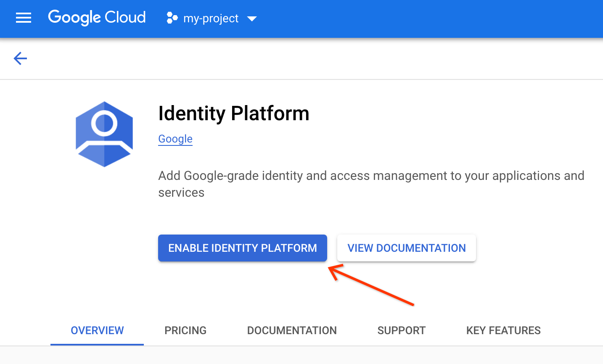Click empty area of blue header bar
Image resolution: width=603 pixels, height=364 pixels.
point(421,18)
